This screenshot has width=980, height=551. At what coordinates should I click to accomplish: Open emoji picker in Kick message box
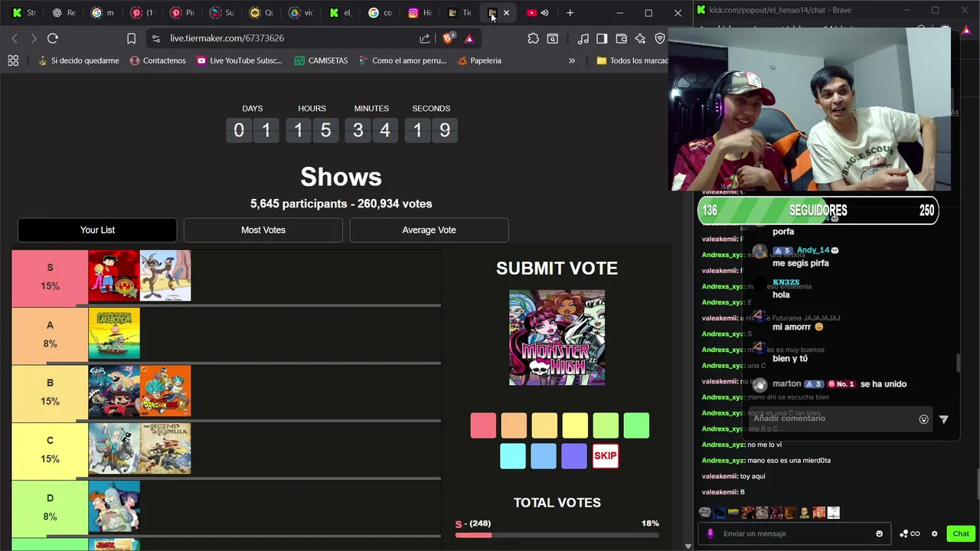(879, 533)
